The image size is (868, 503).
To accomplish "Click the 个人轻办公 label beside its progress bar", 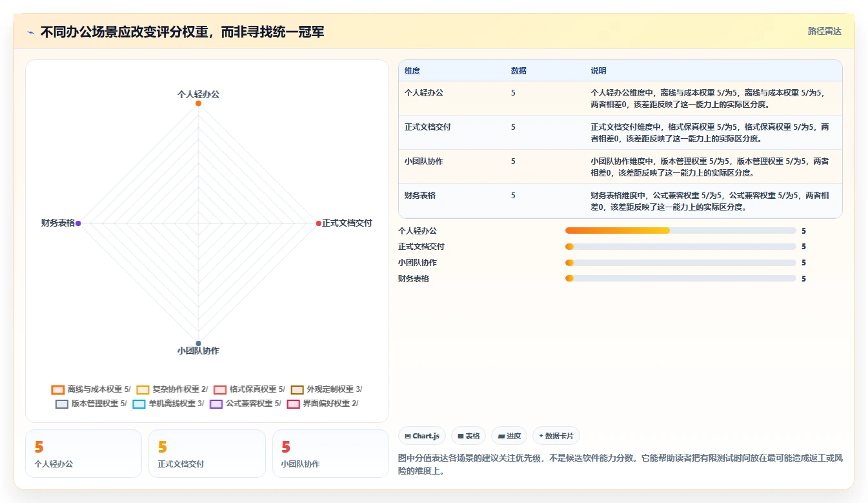I will [418, 231].
